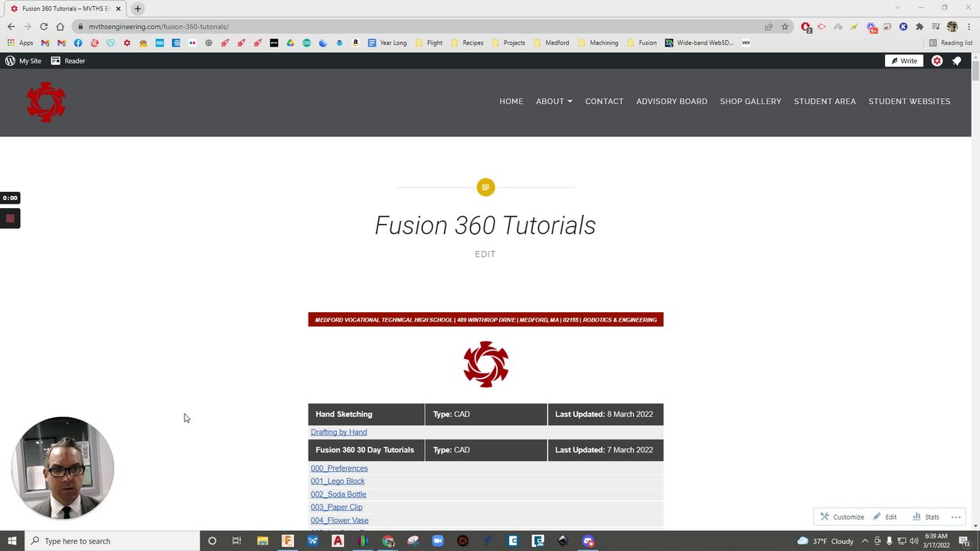Open Windows Task View
Viewport: 980px width, 551px height.
coord(237,541)
